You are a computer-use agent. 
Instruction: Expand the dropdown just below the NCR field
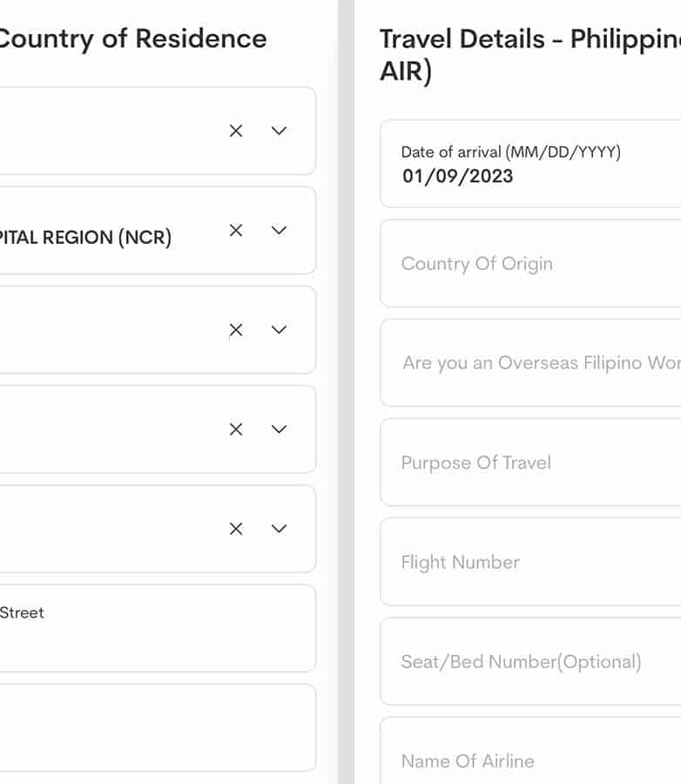pos(279,330)
